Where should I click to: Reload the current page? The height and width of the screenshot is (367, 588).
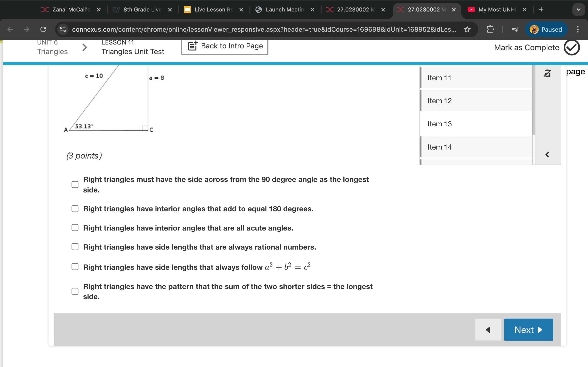[x=43, y=29]
